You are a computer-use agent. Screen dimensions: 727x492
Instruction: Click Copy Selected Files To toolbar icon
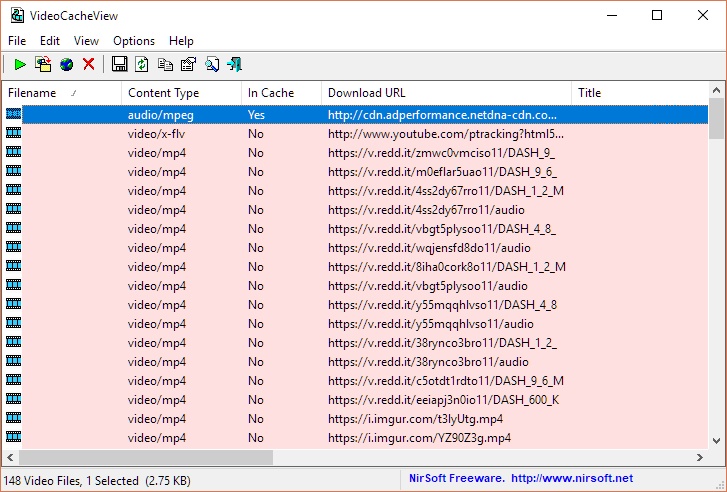43,64
